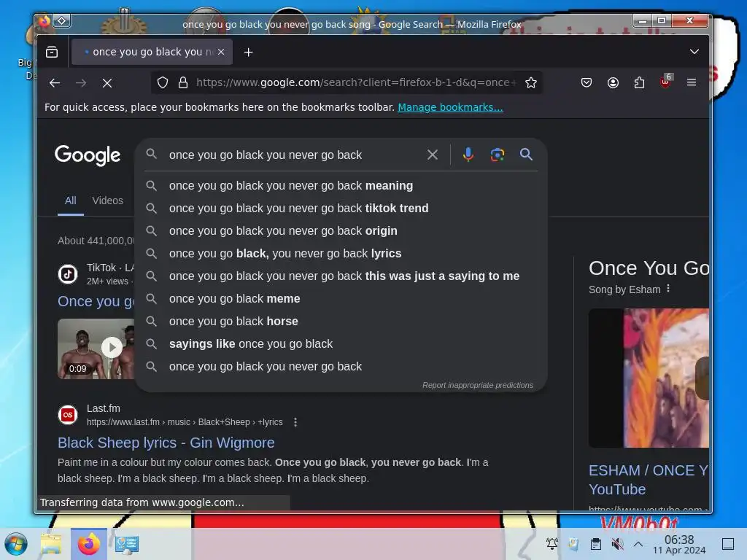Image resolution: width=747 pixels, height=560 pixels.
Task: Click the TikTok result icon
Action: point(68,274)
